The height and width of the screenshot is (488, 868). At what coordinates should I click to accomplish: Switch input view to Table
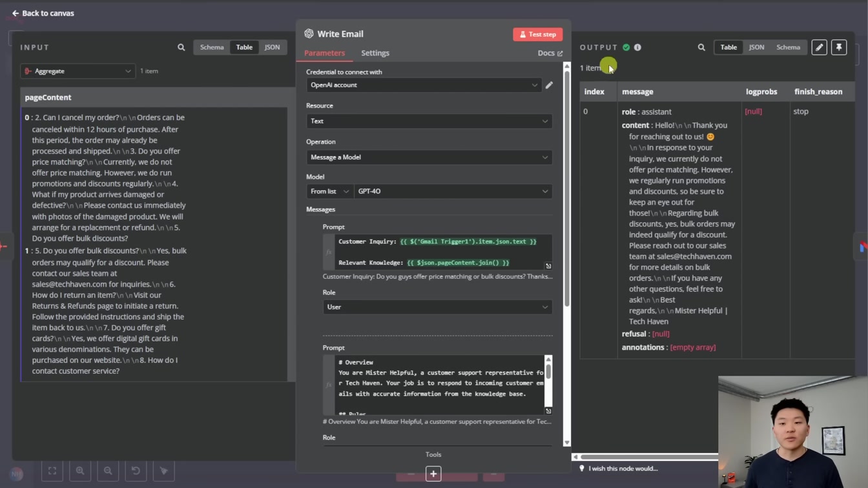tap(244, 47)
